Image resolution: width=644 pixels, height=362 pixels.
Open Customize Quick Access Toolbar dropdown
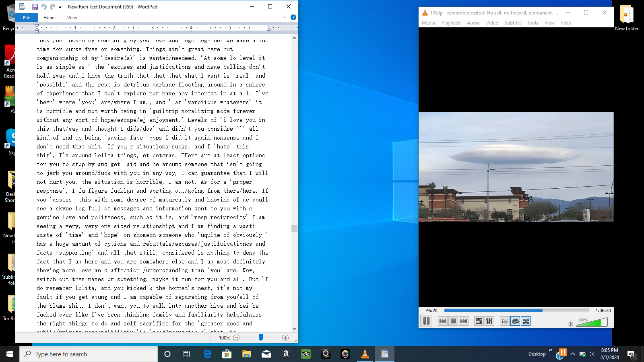[x=60, y=7]
